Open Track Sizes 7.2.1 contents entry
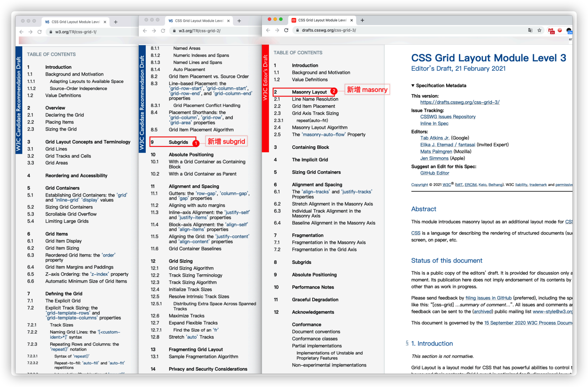This screenshot has height=387, width=588. coord(62,325)
